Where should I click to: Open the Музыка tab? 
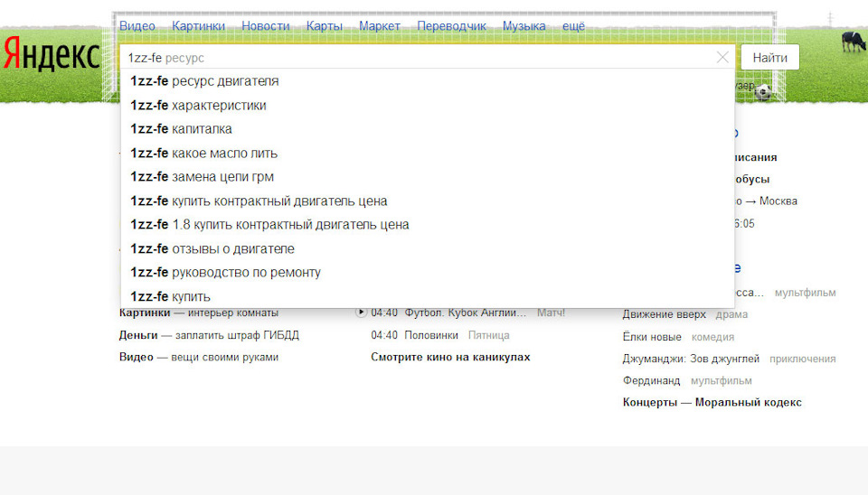(524, 26)
